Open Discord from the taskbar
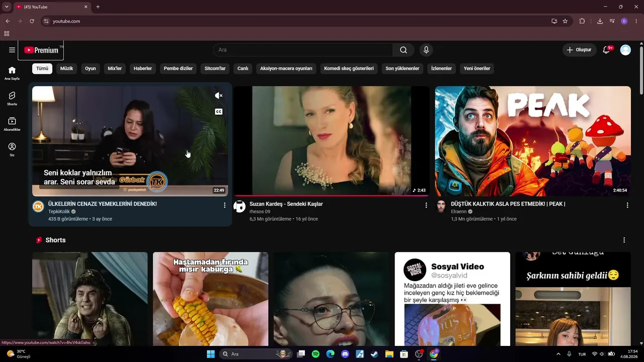Screen dimensions: 644x362 pyautogui.click(x=345, y=354)
